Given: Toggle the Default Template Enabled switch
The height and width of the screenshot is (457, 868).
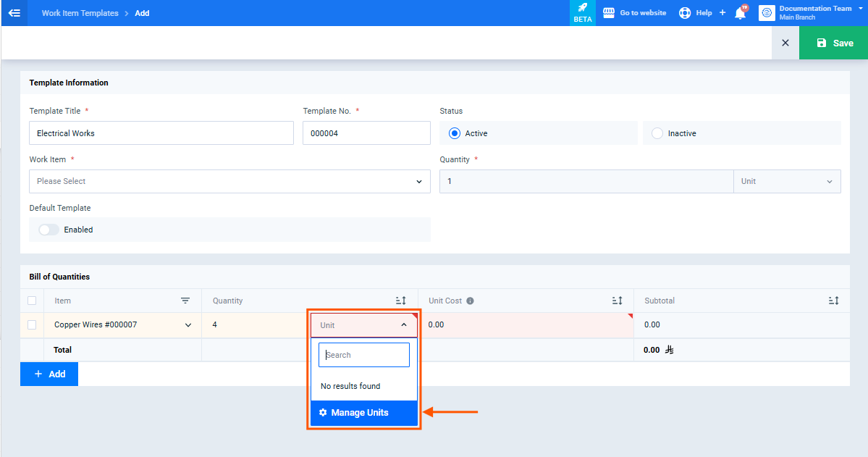Looking at the screenshot, I should click(x=49, y=230).
